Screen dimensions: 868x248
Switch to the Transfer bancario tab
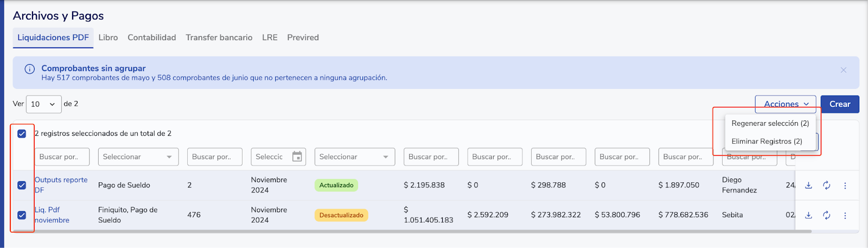[x=219, y=37]
